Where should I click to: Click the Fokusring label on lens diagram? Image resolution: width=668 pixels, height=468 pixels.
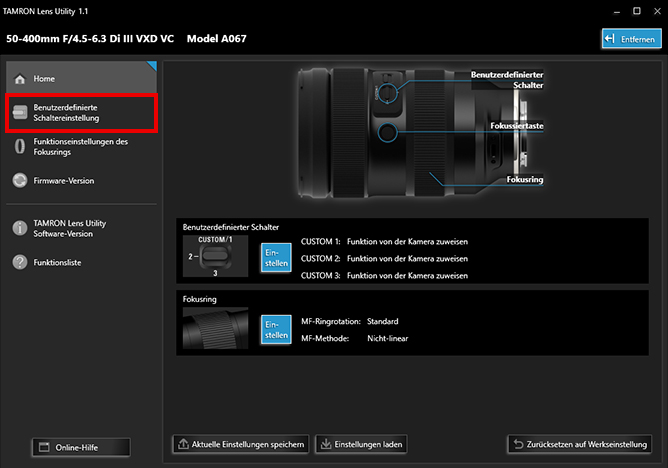click(x=524, y=179)
